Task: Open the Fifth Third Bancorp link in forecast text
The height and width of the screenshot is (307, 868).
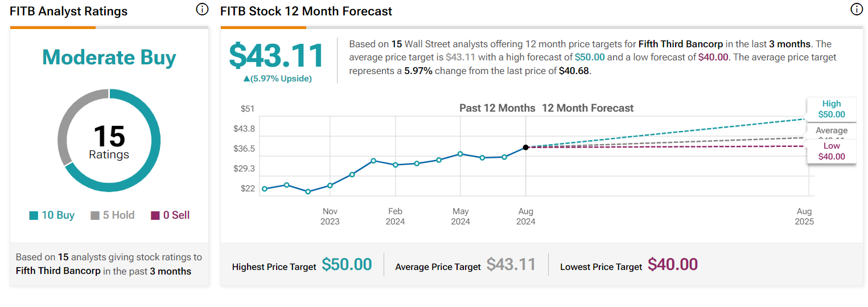Action: [x=680, y=44]
